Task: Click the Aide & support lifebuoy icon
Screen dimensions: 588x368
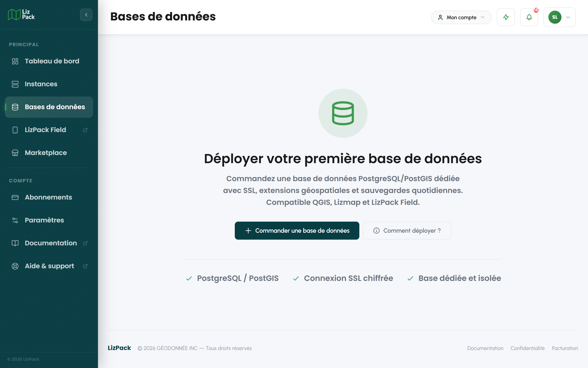Action: pyautogui.click(x=15, y=266)
